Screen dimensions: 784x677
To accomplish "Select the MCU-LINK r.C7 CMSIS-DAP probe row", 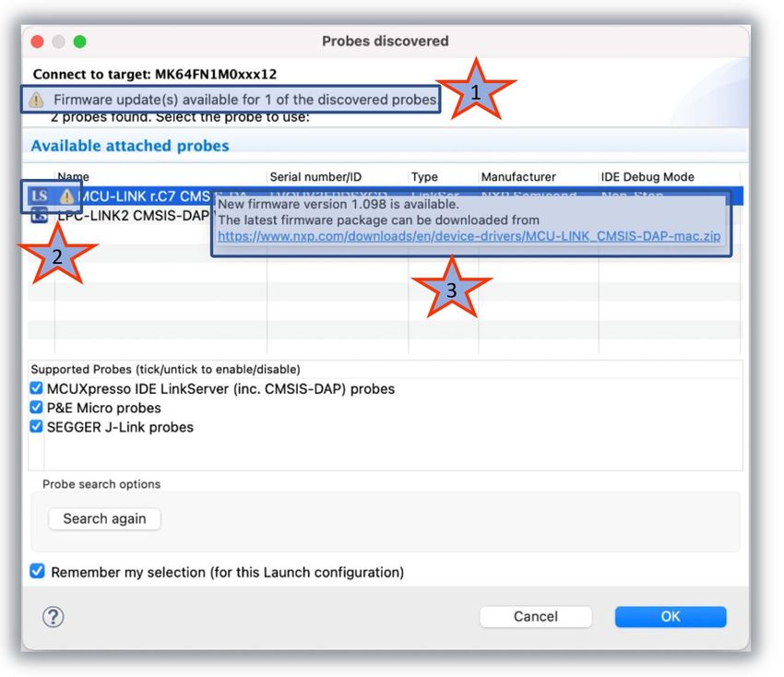I will coord(386,196).
